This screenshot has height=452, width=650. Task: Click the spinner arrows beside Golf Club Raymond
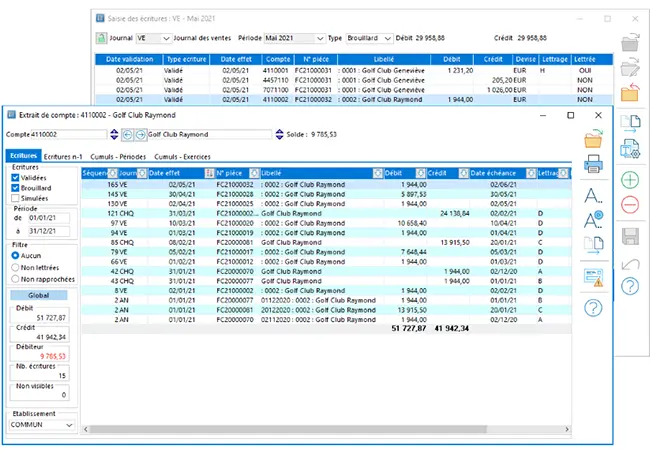click(279, 134)
